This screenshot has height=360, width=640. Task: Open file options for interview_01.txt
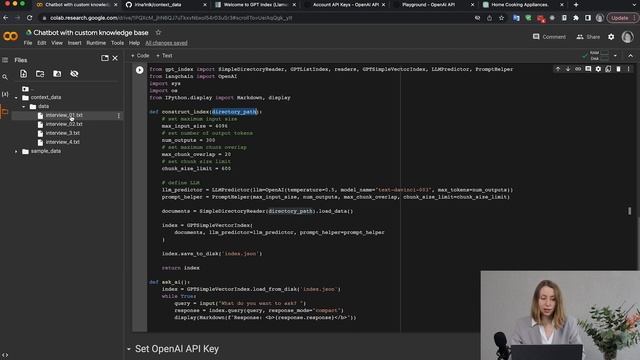click(x=119, y=116)
